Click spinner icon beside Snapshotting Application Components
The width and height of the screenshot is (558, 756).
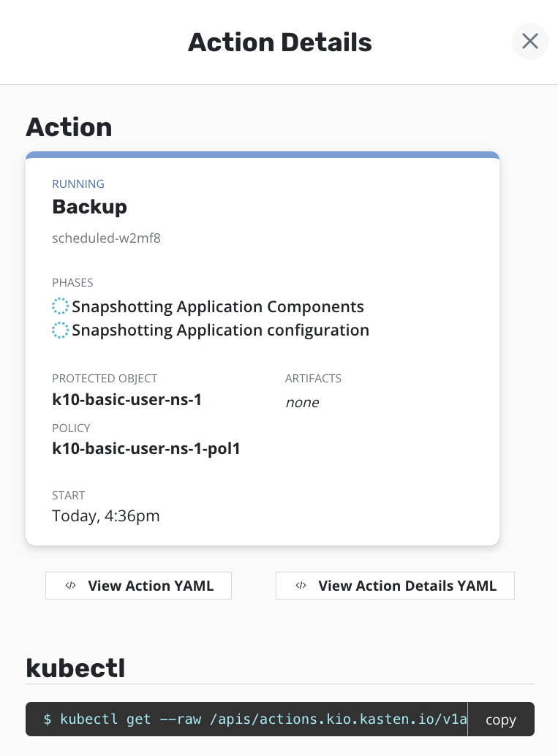60,306
